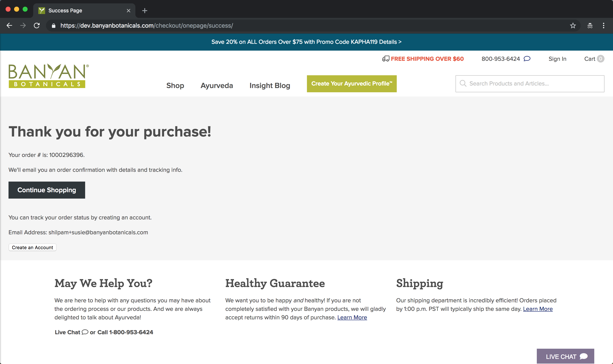Click Sign In link
This screenshot has height=364, width=613.
557,59
